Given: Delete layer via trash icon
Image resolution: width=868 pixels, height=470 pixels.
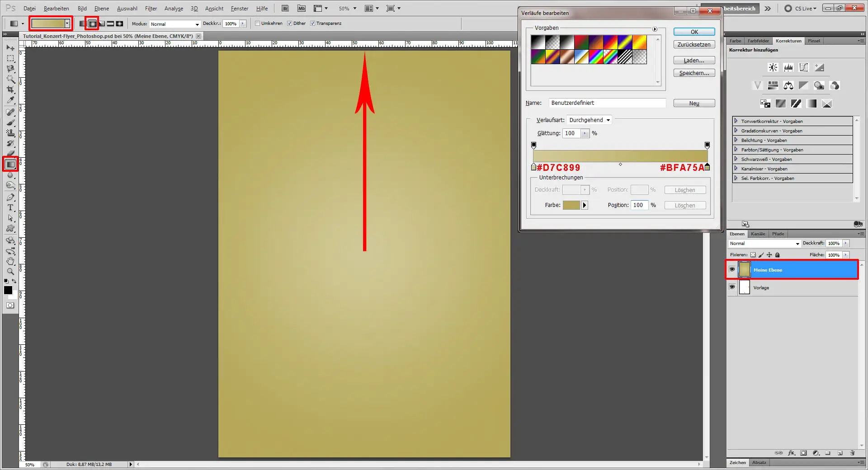Looking at the screenshot, I should (x=853, y=453).
